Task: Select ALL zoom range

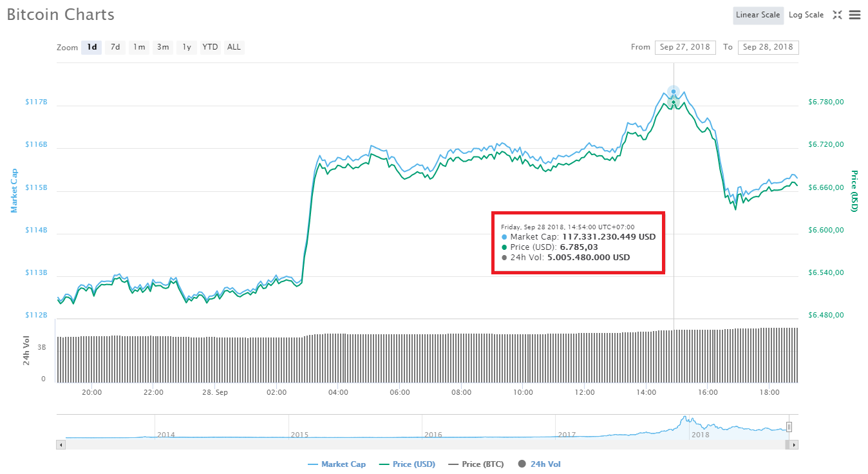Action: (x=234, y=47)
